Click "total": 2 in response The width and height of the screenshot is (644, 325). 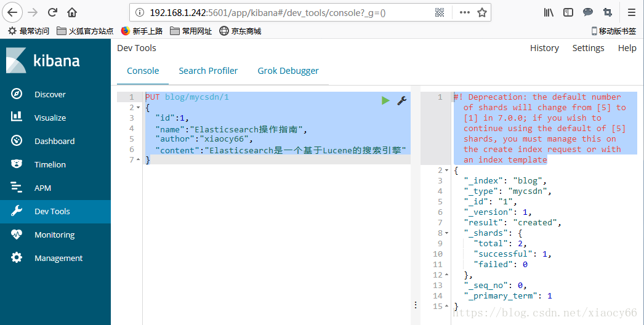pos(501,244)
